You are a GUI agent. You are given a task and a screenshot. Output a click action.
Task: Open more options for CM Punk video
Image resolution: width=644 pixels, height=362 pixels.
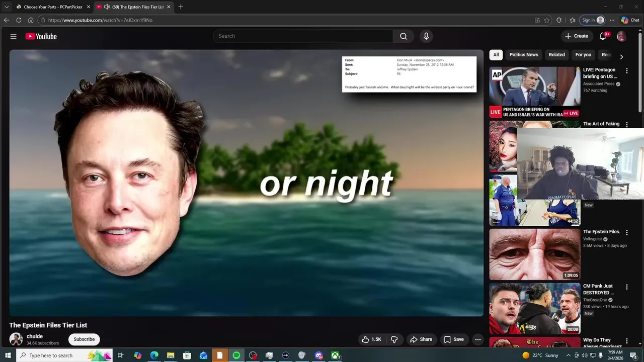pos(626,287)
